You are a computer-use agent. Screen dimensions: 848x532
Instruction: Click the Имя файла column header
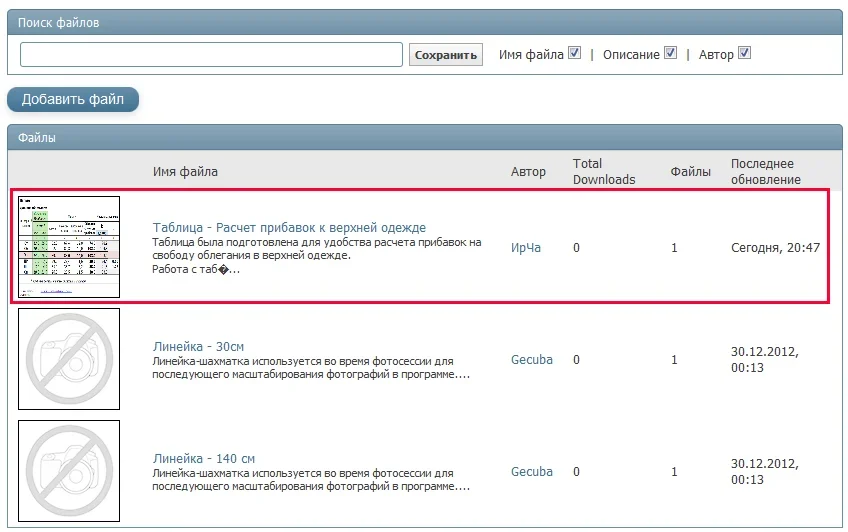pos(185,172)
